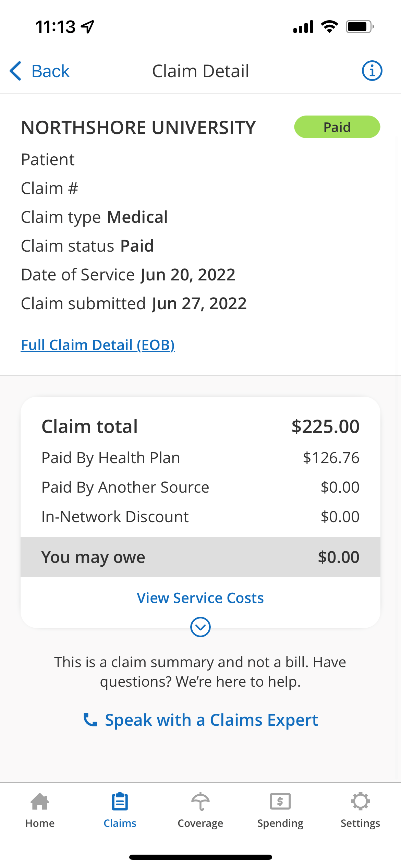Tap the info icon in header

point(372,71)
